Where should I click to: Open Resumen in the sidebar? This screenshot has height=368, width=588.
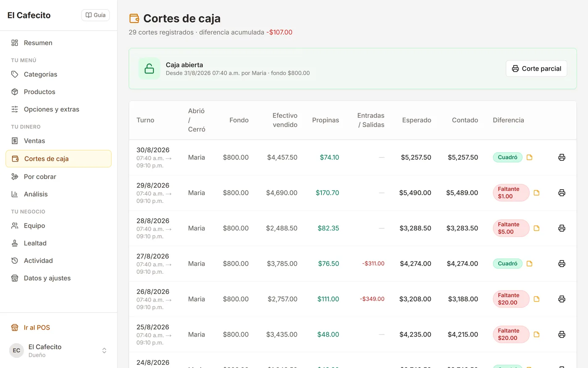point(58,43)
